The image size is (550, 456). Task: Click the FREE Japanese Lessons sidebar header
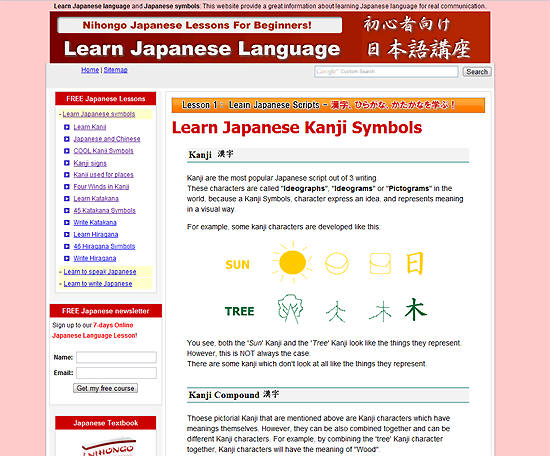tap(106, 99)
